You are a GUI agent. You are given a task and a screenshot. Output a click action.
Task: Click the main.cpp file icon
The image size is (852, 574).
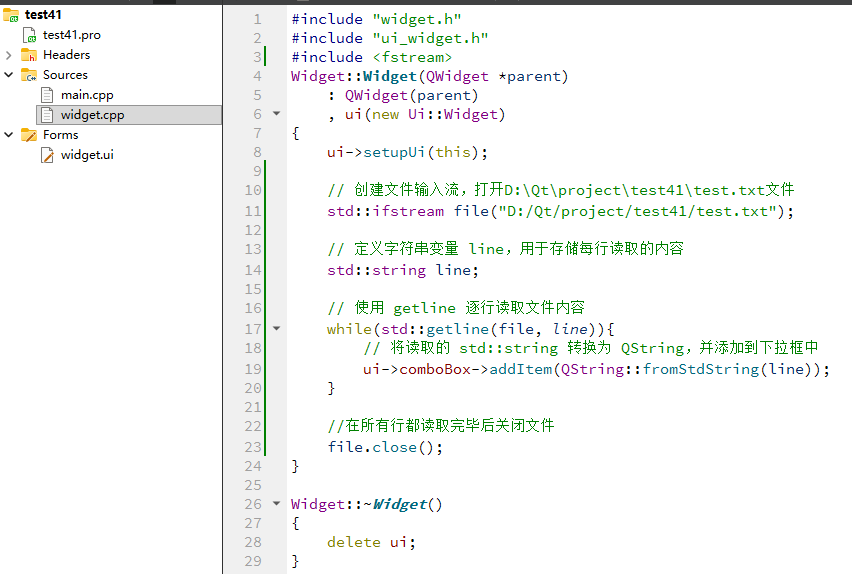[x=47, y=95]
